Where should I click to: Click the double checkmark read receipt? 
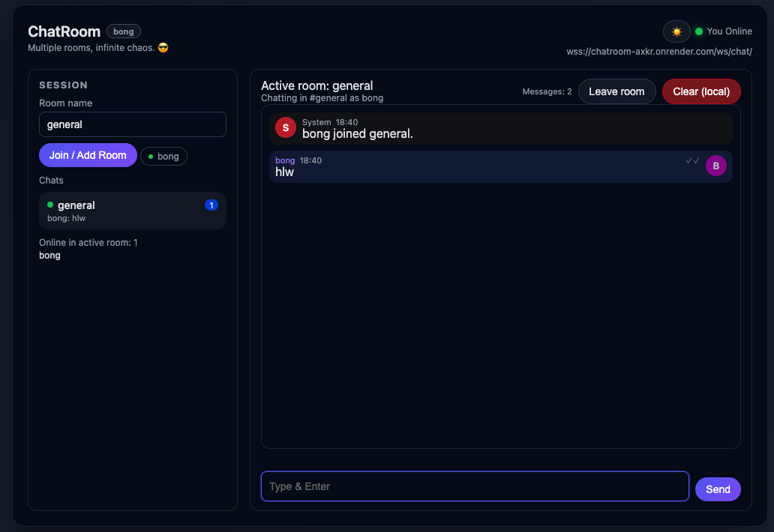click(691, 160)
